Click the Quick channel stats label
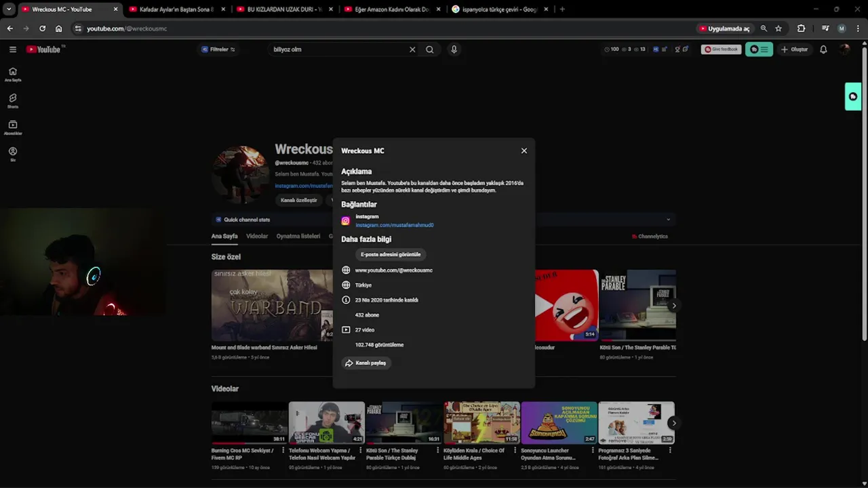The image size is (868, 488). point(247,220)
